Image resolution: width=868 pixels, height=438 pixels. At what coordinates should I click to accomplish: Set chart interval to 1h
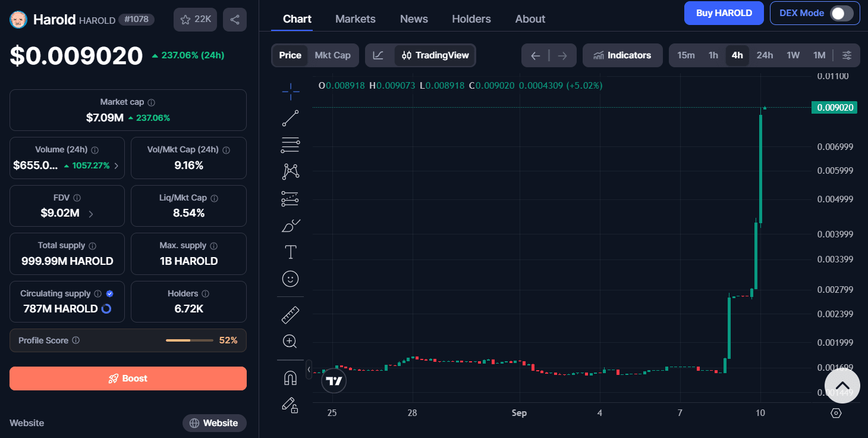(x=713, y=55)
